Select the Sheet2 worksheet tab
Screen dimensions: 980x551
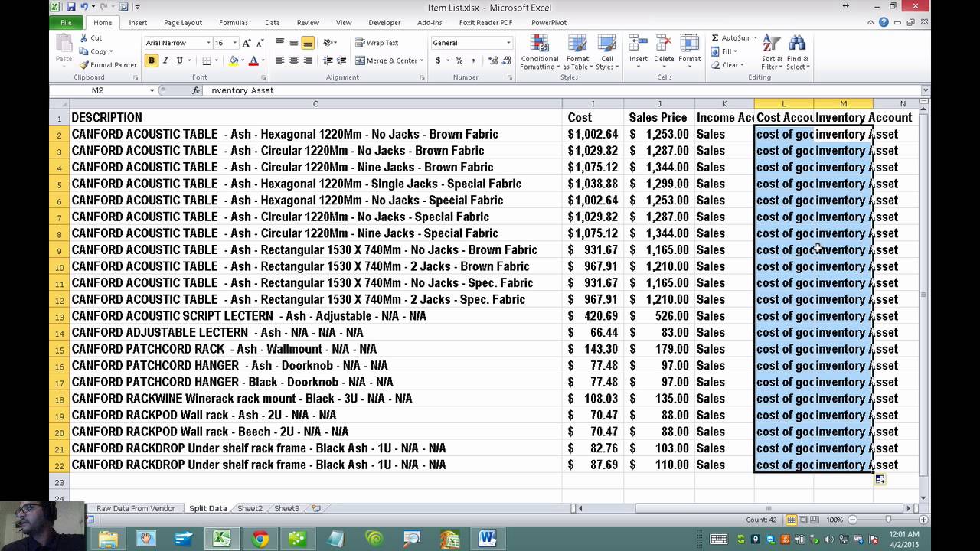[250, 508]
